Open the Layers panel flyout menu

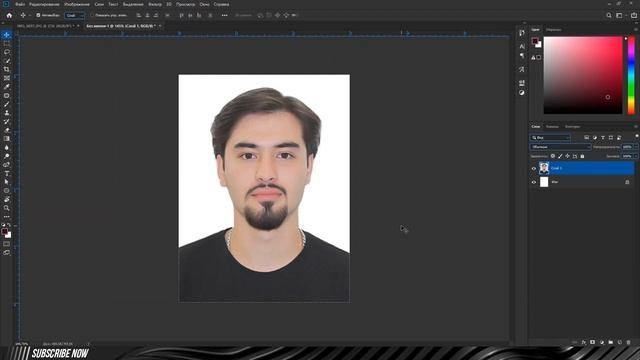click(636, 127)
